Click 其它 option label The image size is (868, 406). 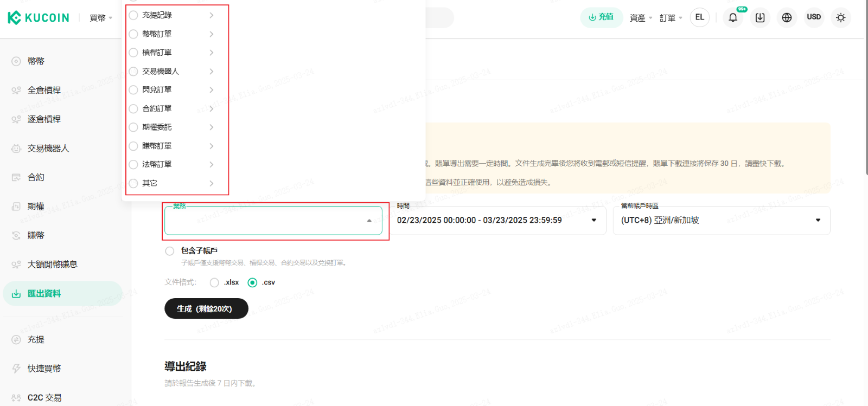(x=150, y=183)
